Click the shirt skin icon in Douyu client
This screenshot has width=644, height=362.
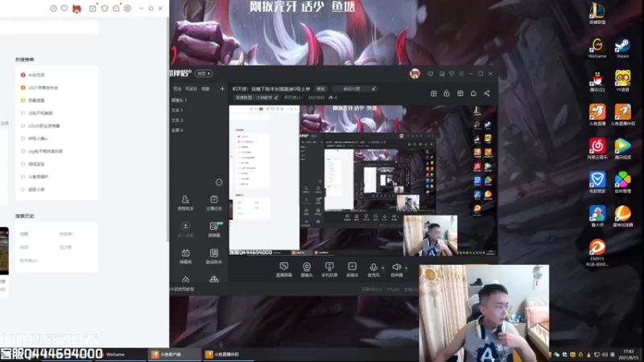(105, 8)
